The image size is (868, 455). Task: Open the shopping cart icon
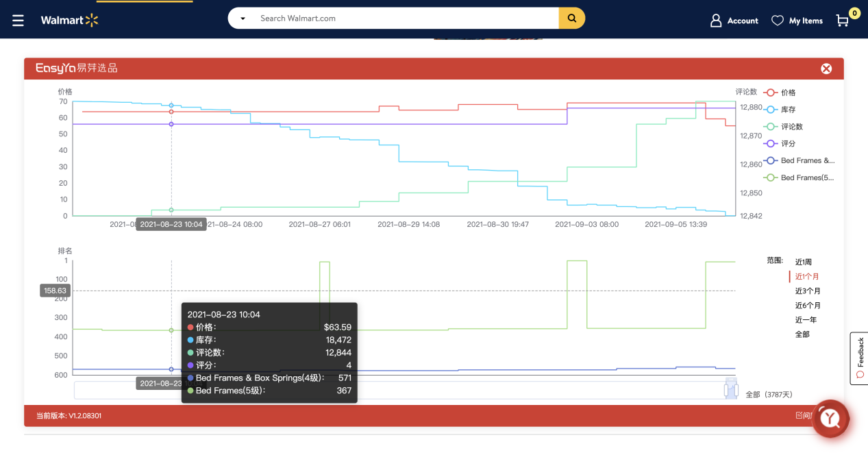tap(843, 21)
